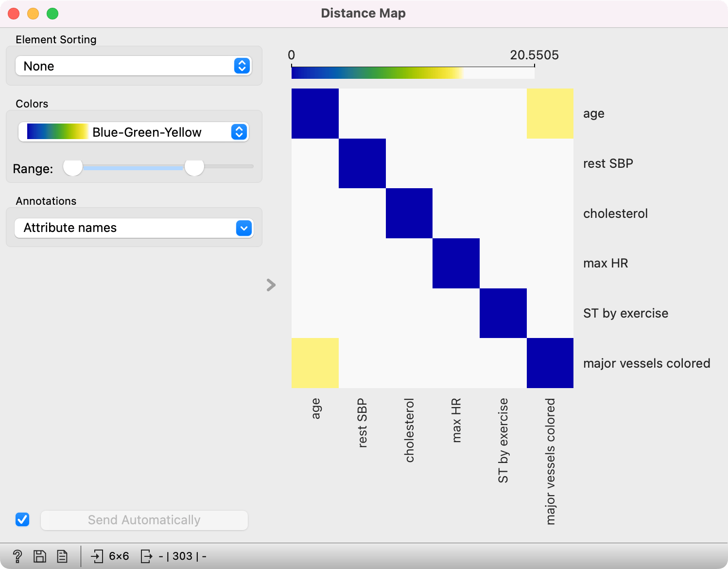Select the age versus age diagonal cell
The height and width of the screenshot is (569, 728).
pos(315,113)
